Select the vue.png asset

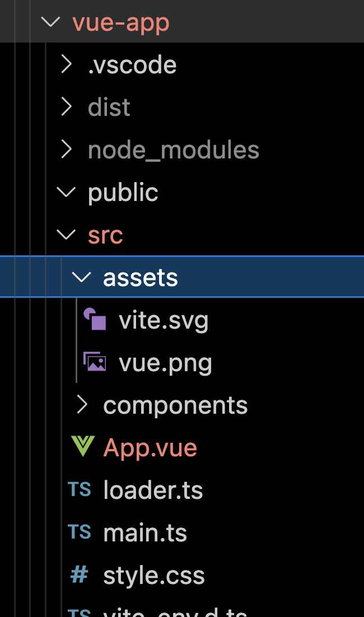[165, 362]
